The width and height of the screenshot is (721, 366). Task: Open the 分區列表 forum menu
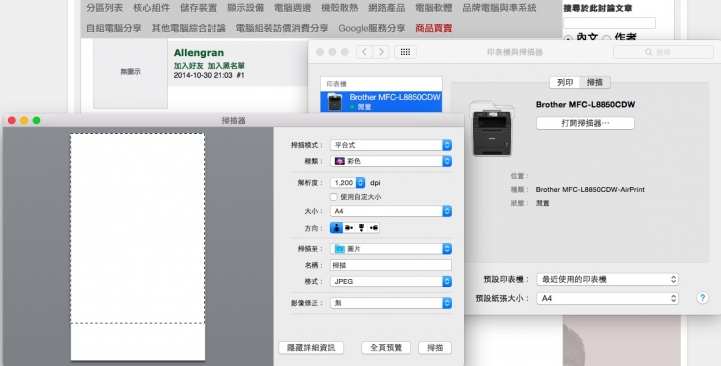104,8
